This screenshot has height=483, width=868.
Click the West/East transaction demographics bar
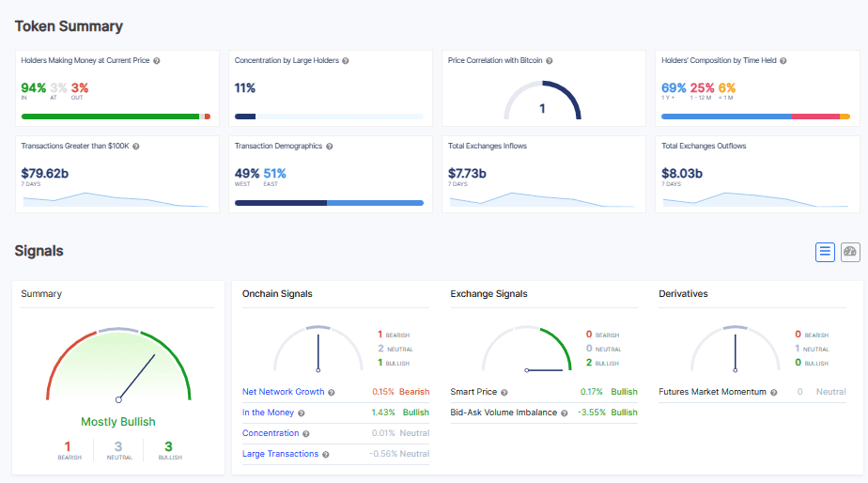coord(329,202)
